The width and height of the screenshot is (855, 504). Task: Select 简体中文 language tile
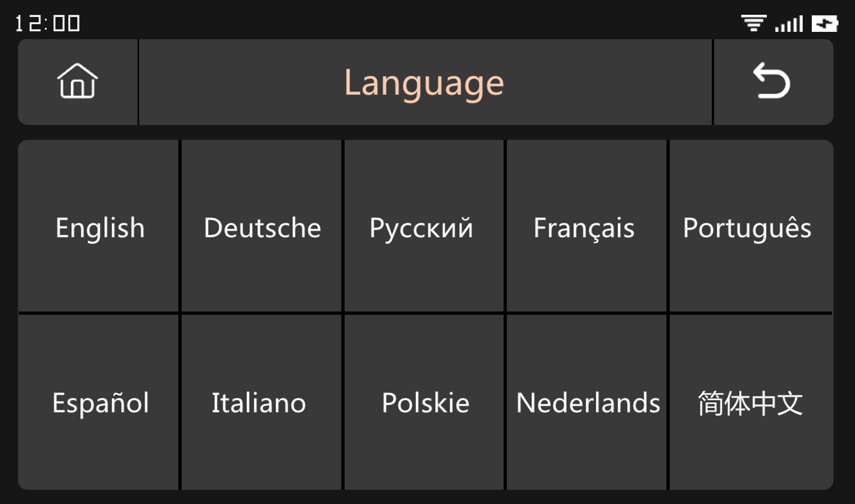[x=751, y=402]
